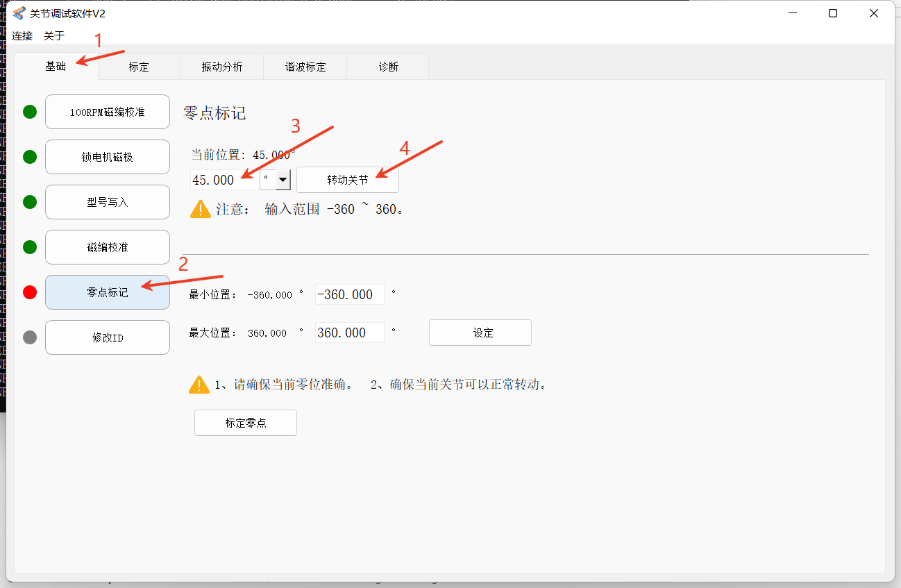Click the 零点标记 section heading
The height and width of the screenshot is (588, 901).
(214, 113)
